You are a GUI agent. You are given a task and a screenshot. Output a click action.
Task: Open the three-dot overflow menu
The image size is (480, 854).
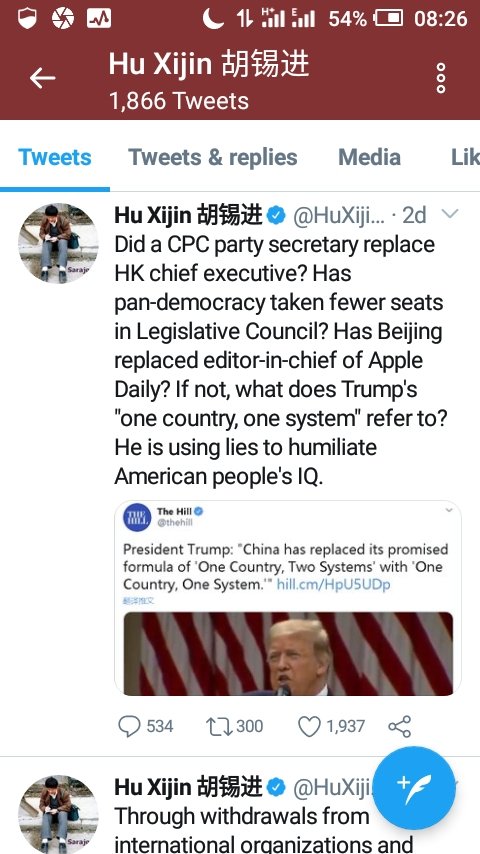tap(441, 78)
